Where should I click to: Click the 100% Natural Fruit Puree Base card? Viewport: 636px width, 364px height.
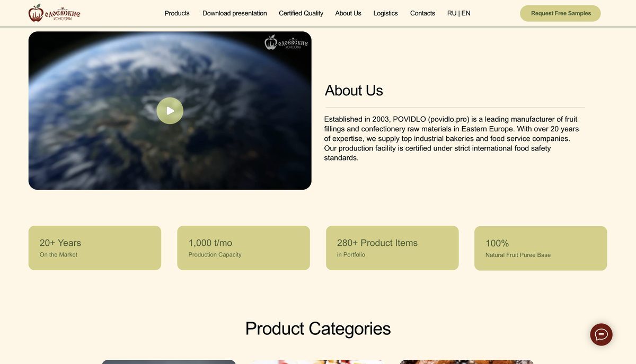[x=541, y=248]
